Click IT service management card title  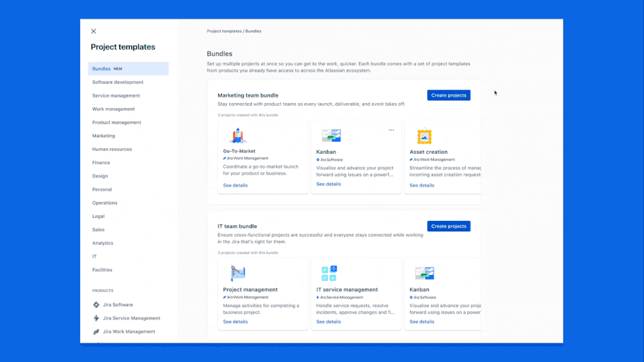pos(347,290)
